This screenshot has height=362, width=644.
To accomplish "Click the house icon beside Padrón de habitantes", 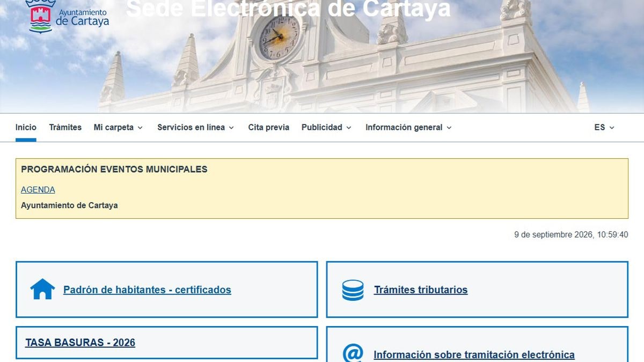I will 42,289.
